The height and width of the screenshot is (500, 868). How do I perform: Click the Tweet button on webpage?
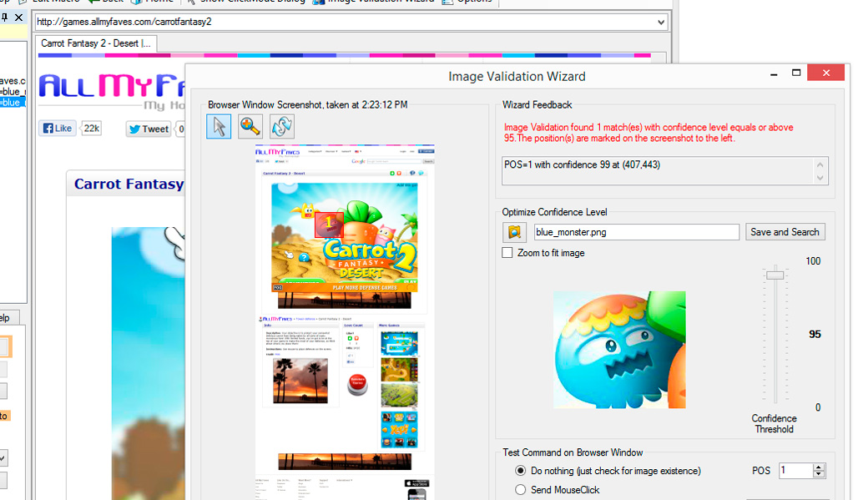click(x=149, y=129)
